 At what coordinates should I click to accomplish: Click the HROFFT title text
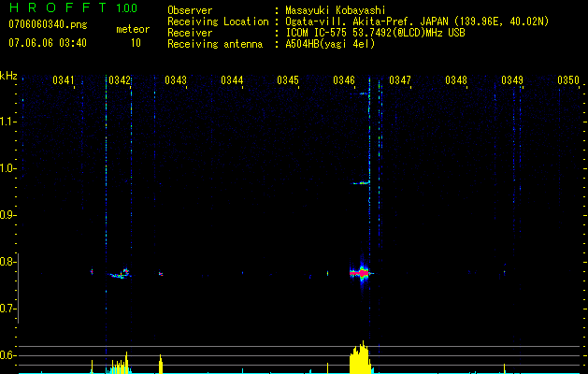57,7
